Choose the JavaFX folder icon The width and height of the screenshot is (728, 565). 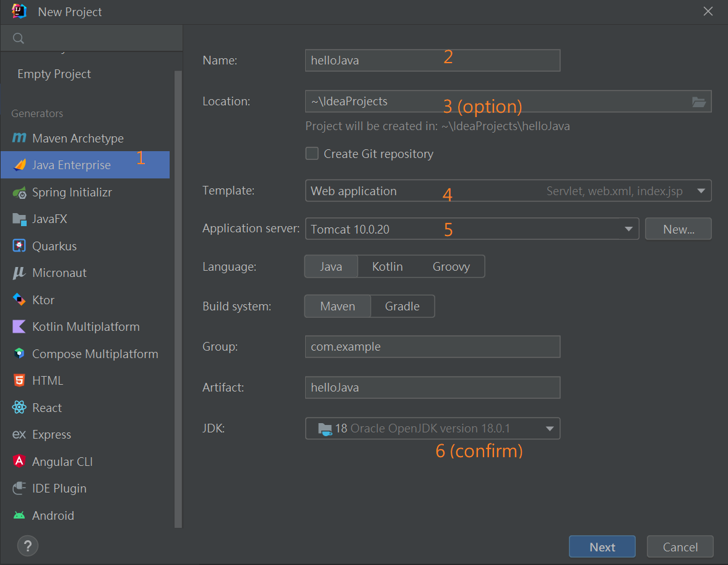click(19, 219)
